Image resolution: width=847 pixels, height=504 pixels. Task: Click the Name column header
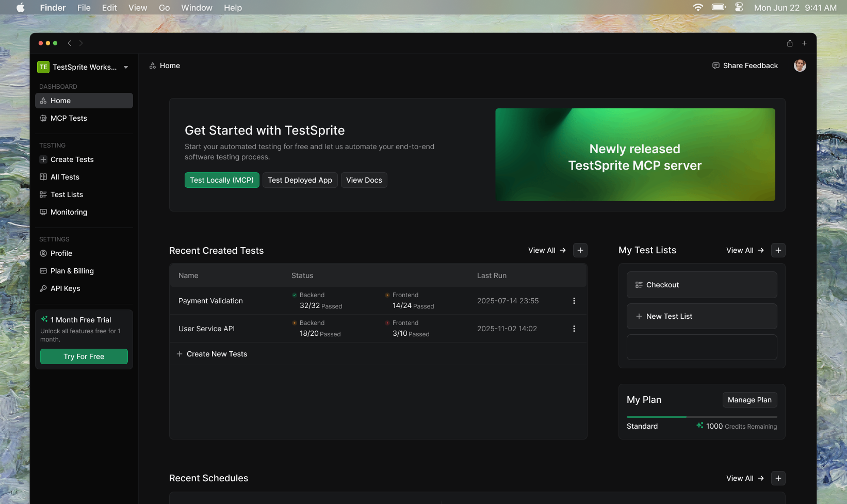tap(188, 275)
